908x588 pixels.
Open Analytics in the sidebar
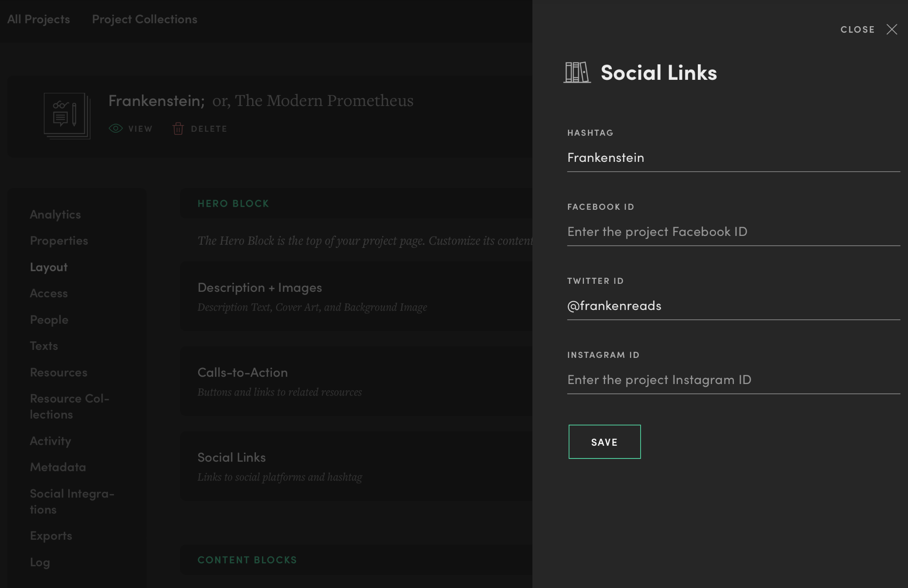pos(55,215)
